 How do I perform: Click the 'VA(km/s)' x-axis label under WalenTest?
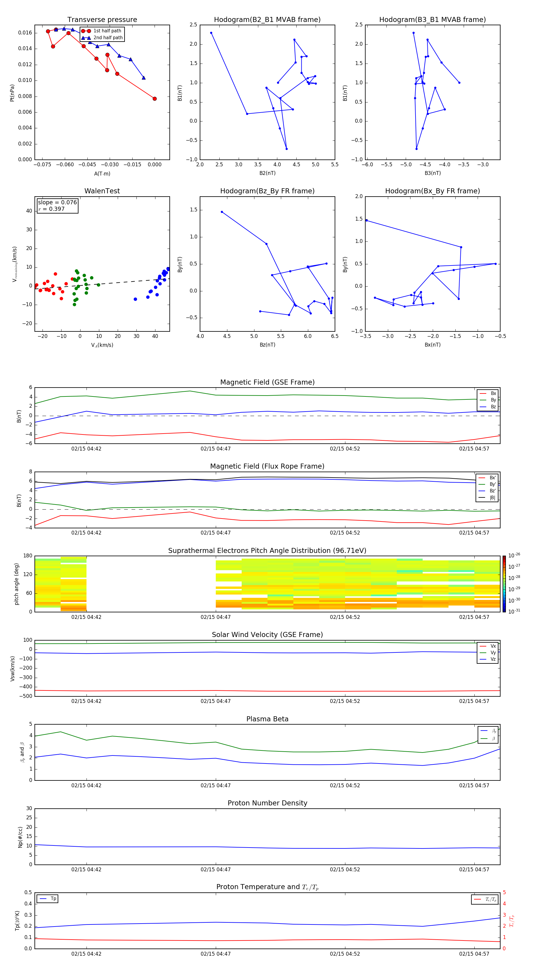coord(102,345)
